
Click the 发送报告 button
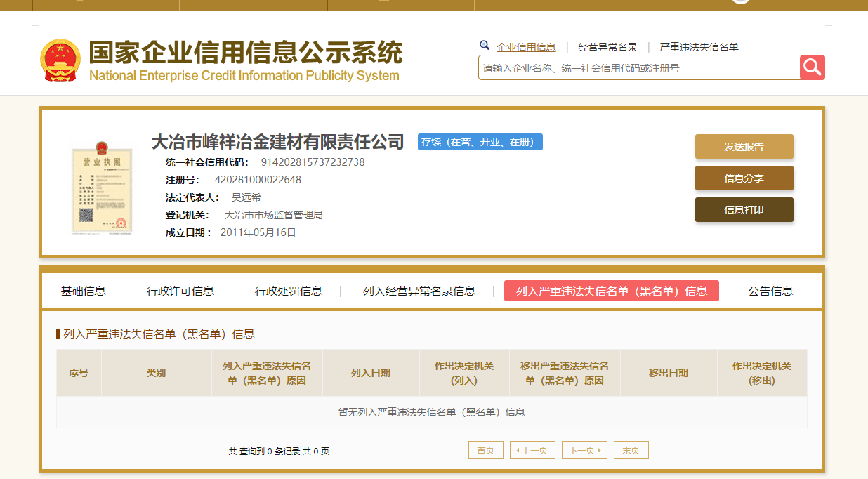pos(744,147)
